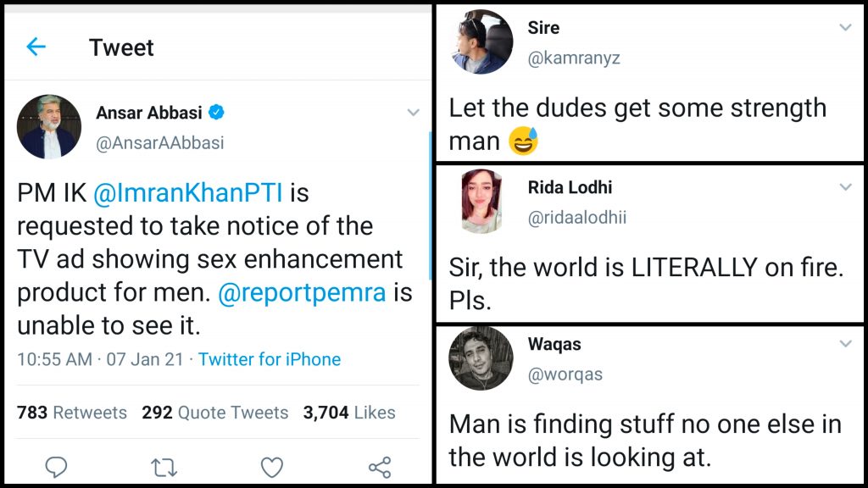The width and height of the screenshot is (868, 488).
Task: Open the @reportpemra mention link
Action: point(303,293)
